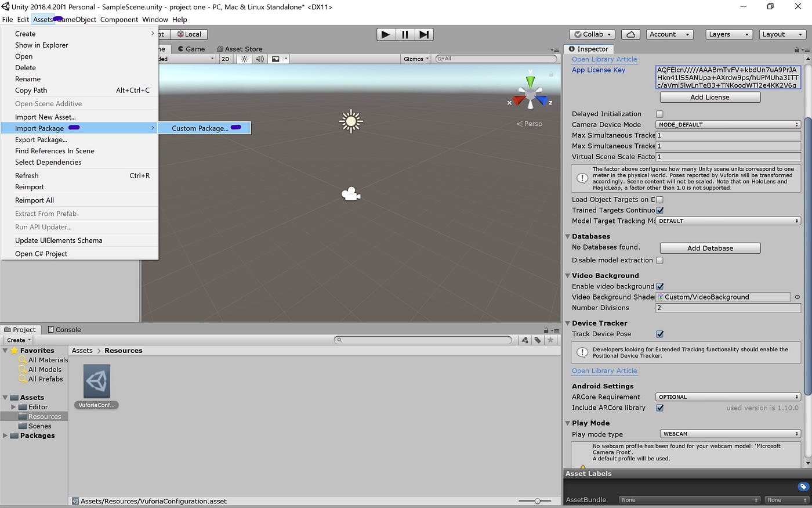Toggle scene audio with the speaker icon

click(x=259, y=59)
